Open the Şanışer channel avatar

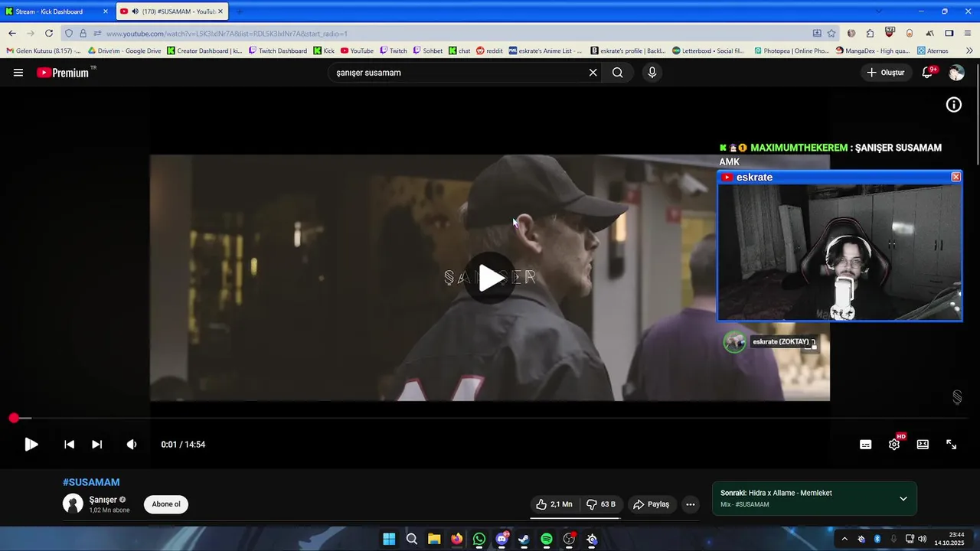(x=73, y=504)
